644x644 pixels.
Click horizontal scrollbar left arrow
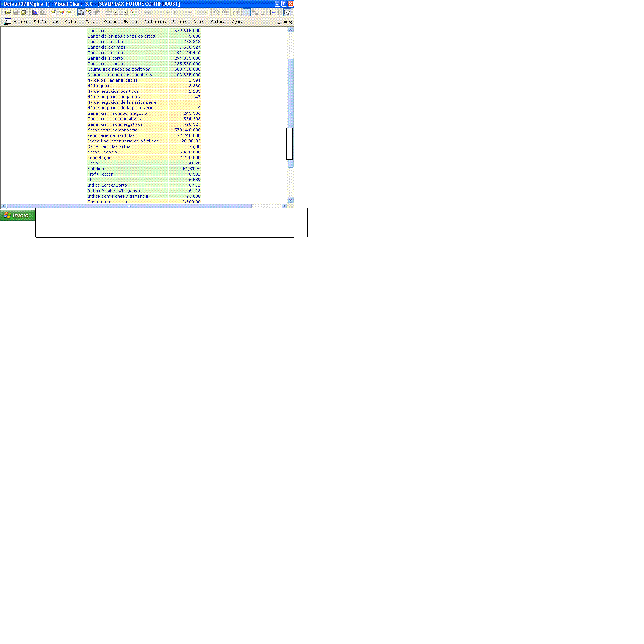(4, 206)
